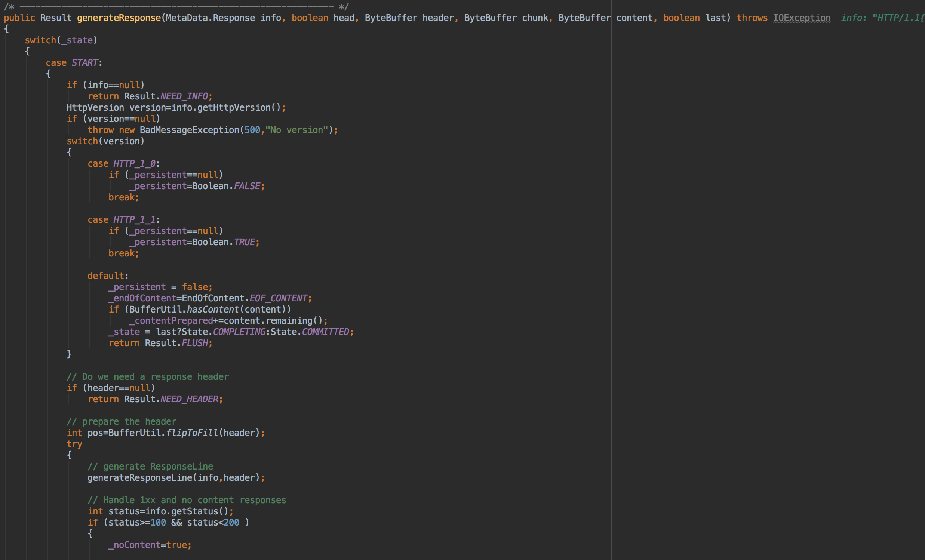Click return Result.FLUSH statement
925x560 pixels.
[x=160, y=344]
